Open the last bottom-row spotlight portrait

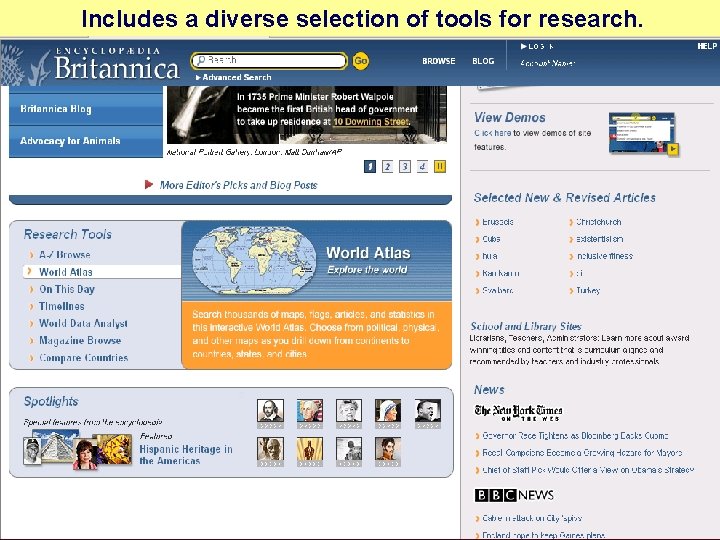click(x=388, y=451)
